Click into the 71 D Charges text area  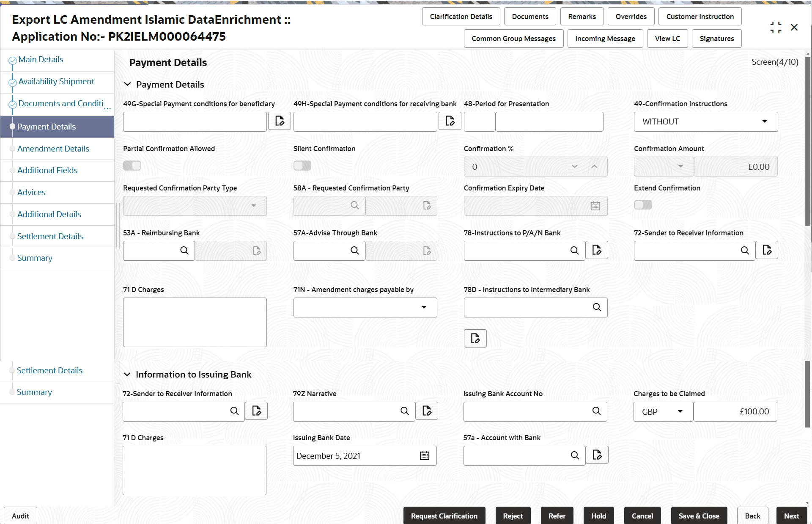point(195,322)
